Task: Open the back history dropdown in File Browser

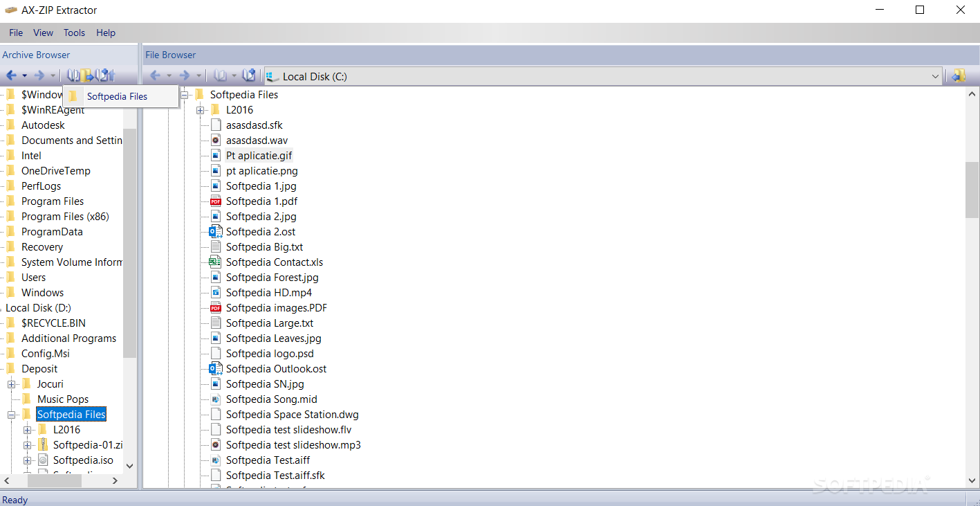Action: point(169,76)
